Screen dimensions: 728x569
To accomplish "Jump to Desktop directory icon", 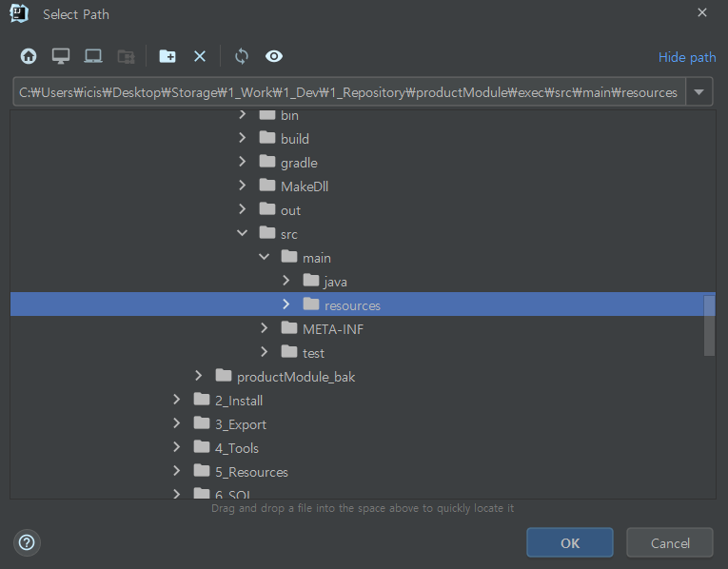I will coord(61,56).
